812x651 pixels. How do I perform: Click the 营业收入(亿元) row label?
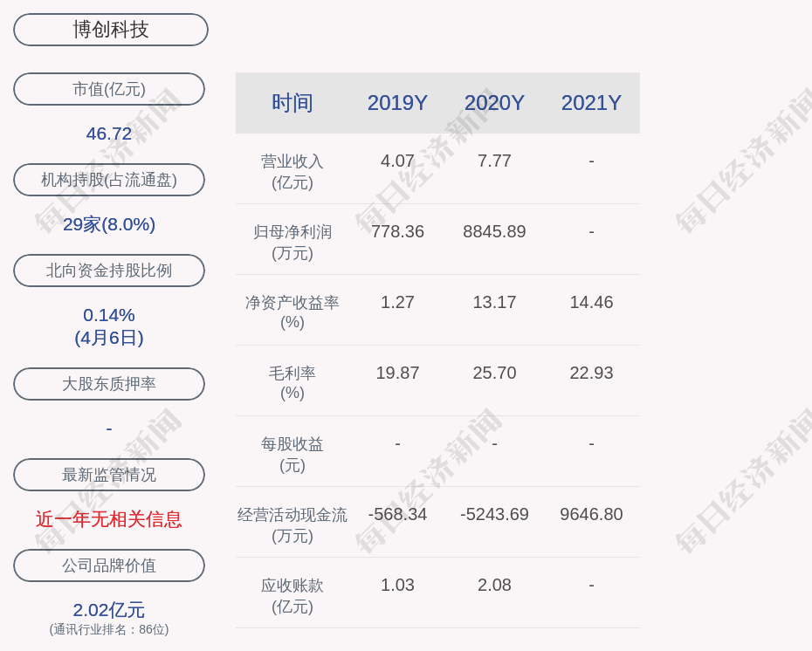(292, 172)
